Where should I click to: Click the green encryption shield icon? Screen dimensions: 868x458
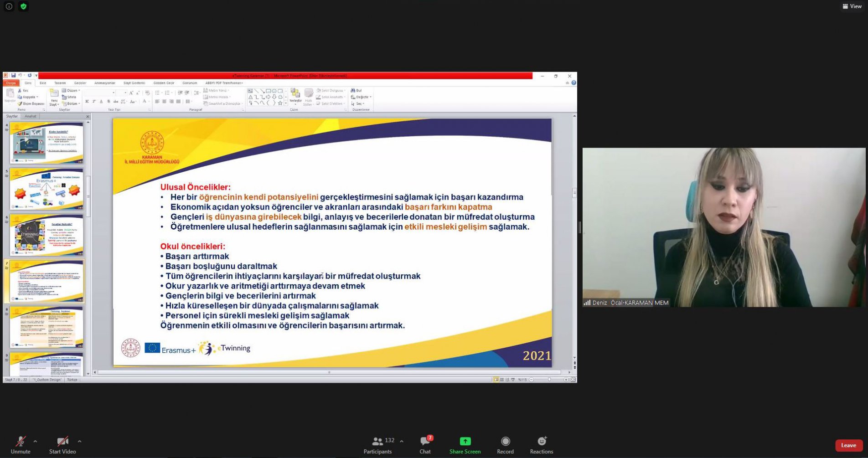tap(23, 6)
